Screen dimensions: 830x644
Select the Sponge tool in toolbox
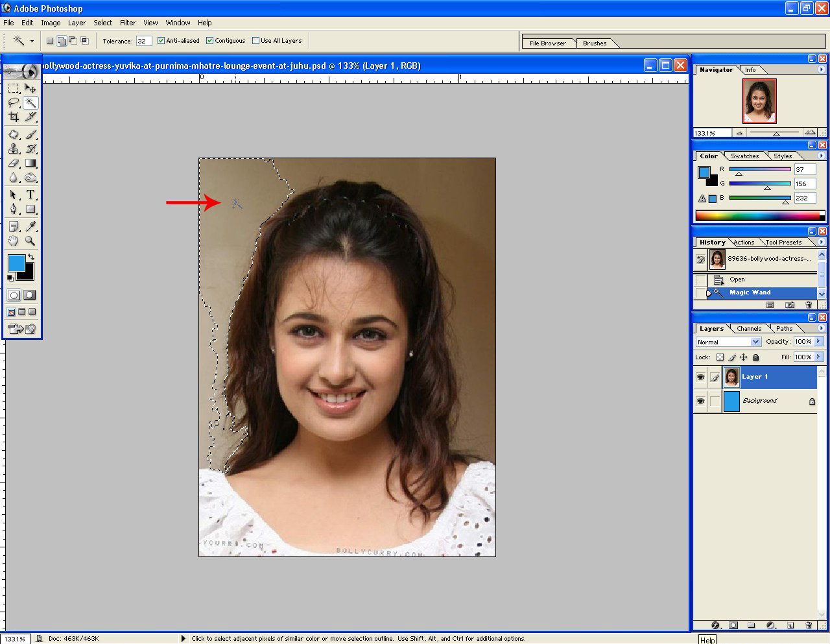click(30, 178)
